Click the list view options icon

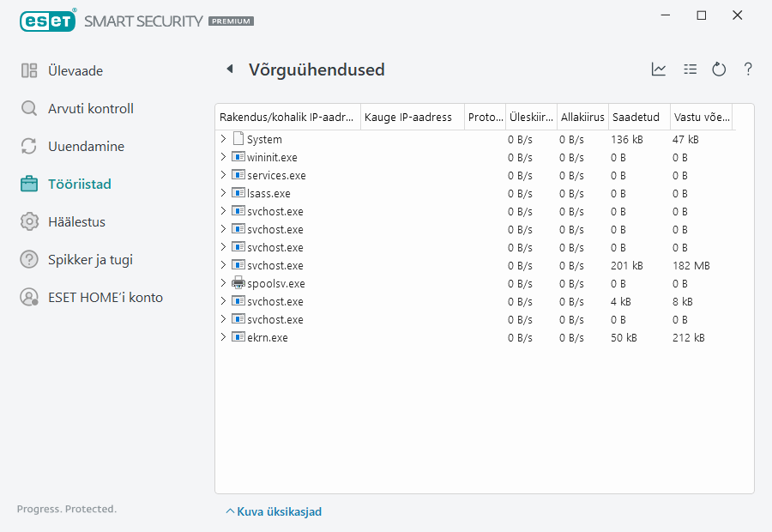(x=690, y=70)
